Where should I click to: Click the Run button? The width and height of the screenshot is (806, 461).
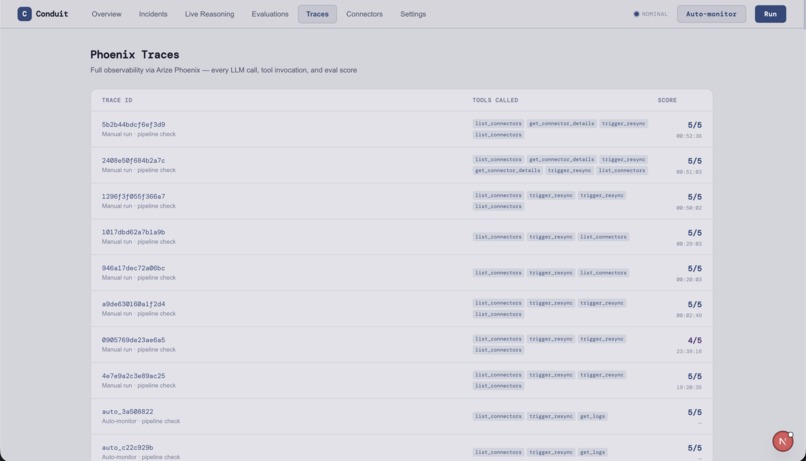tap(770, 14)
